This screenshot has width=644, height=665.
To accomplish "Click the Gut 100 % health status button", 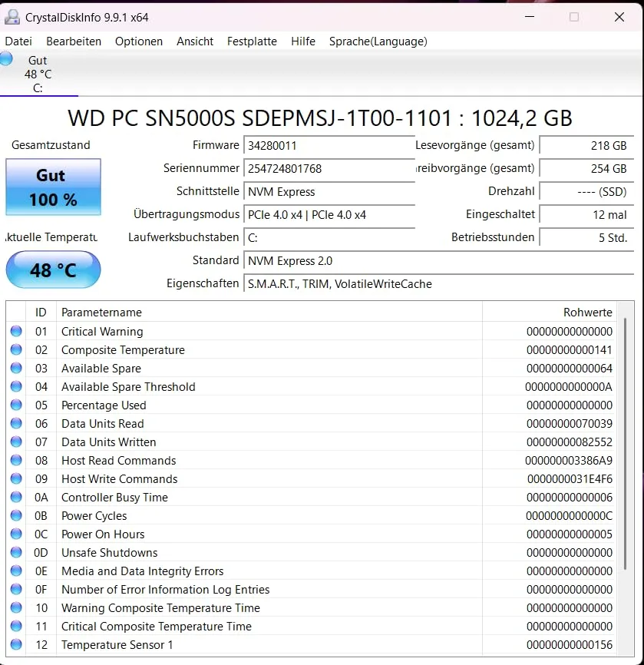I will 54,187.
